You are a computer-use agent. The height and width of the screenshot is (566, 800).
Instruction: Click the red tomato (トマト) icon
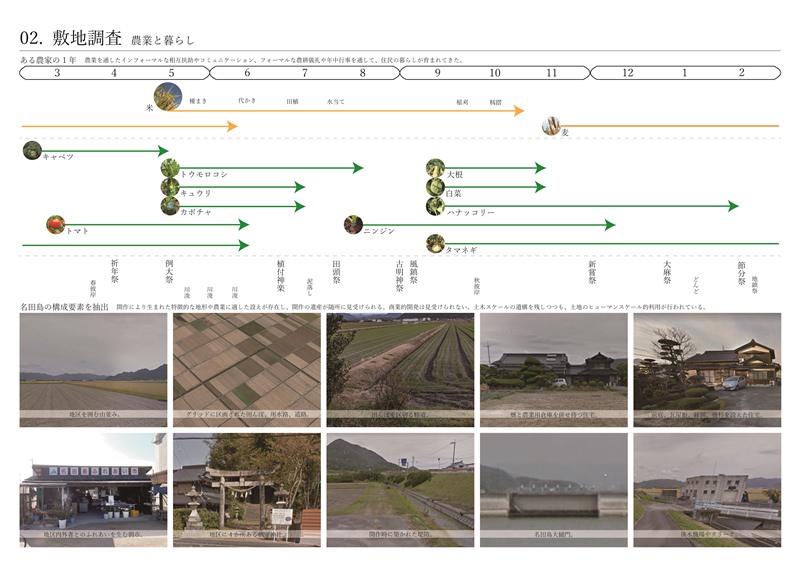[x=55, y=224]
